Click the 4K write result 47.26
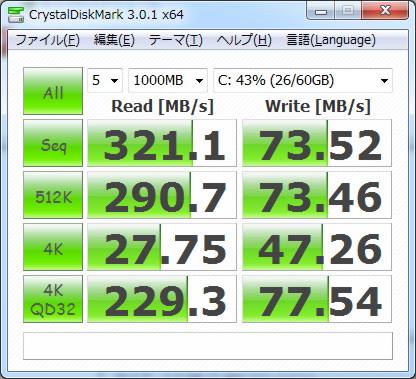The image size is (416, 379). 317,247
